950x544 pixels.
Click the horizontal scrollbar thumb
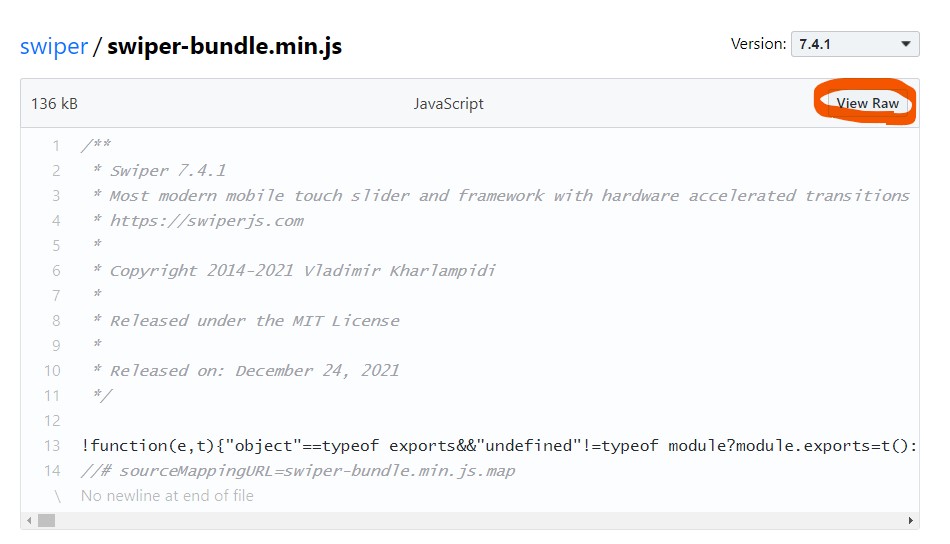point(46,521)
